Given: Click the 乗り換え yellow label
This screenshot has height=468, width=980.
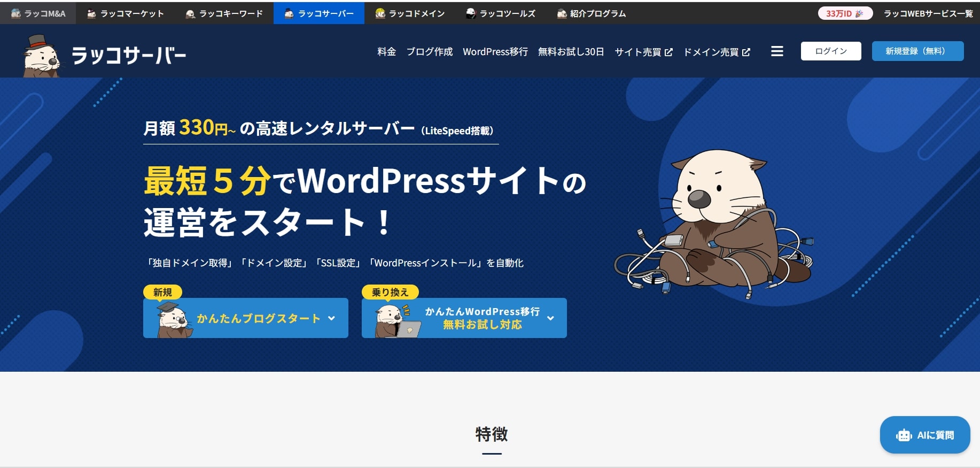Looking at the screenshot, I should 390,292.
